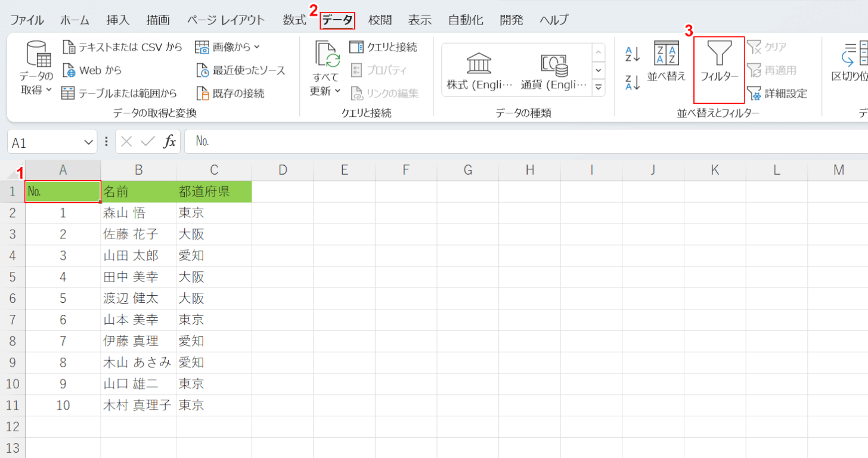The image size is (868, 458).
Task: Open 画像から import dropdown
Action: coord(228,47)
